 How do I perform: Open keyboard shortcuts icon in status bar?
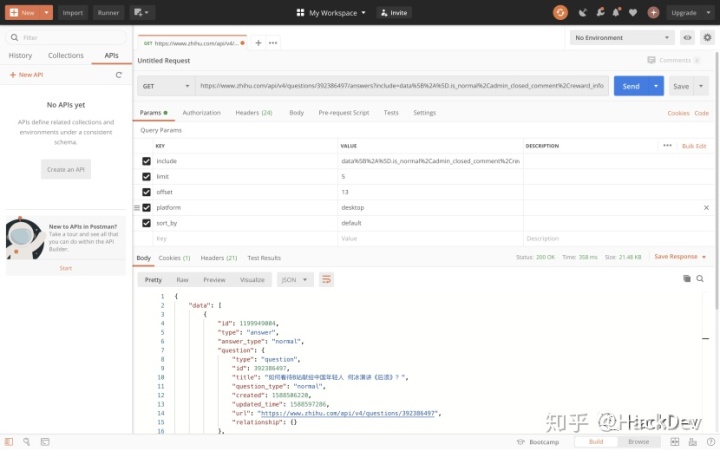coord(692,442)
